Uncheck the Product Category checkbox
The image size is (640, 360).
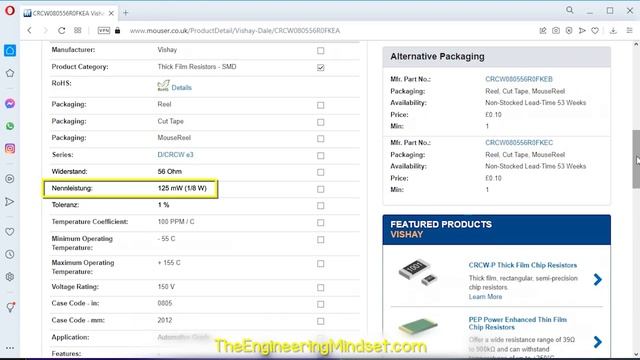click(320, 67)
